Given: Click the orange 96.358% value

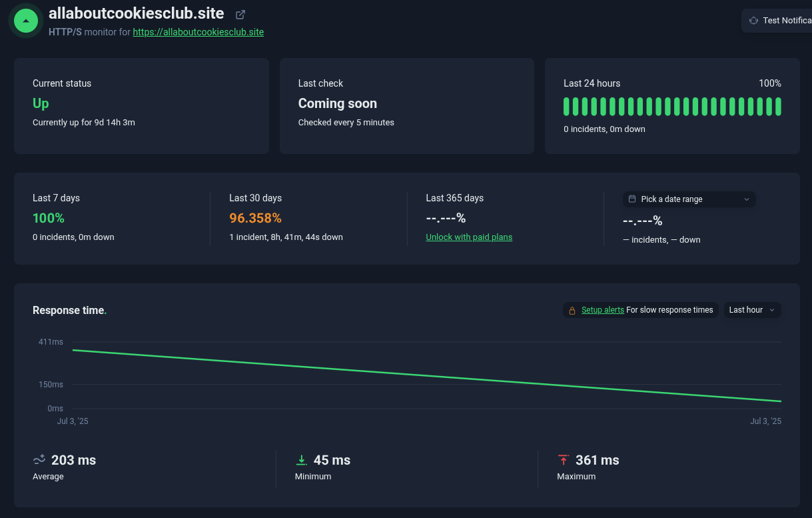Looking at the screenshot, I should [x=255, y=218].
